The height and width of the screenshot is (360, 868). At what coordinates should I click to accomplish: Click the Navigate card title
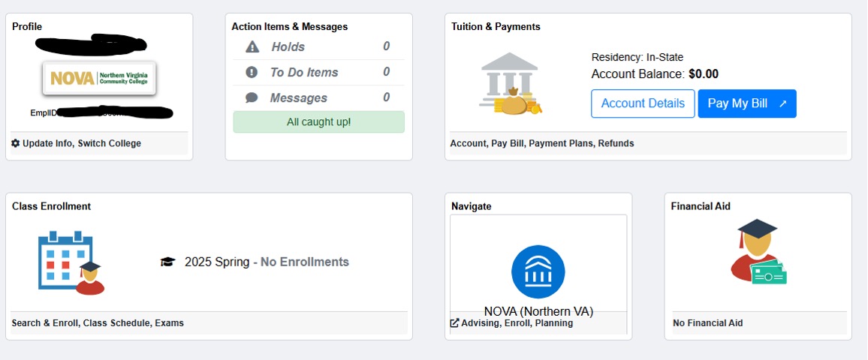pyautogui.click(x=471, y=206)
